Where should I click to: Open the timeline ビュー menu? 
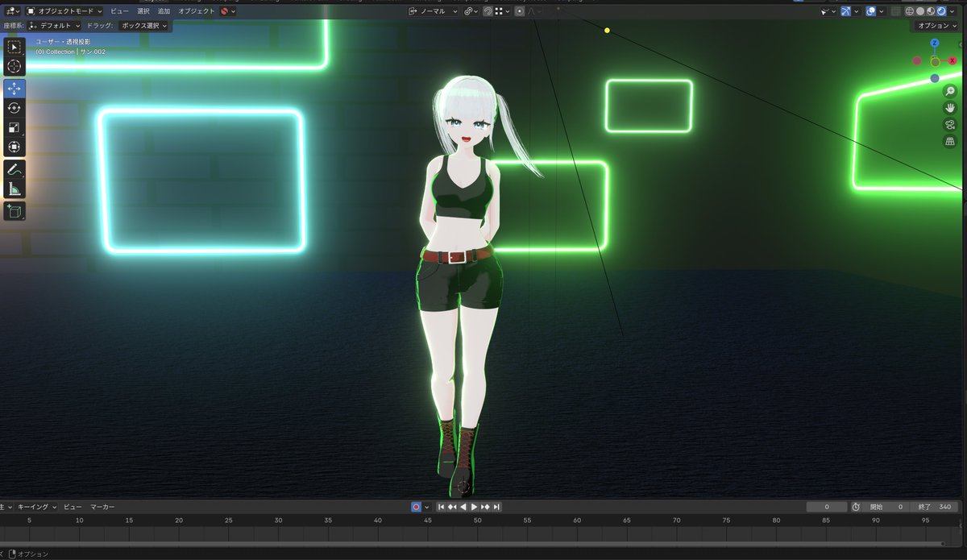point(73,507)
